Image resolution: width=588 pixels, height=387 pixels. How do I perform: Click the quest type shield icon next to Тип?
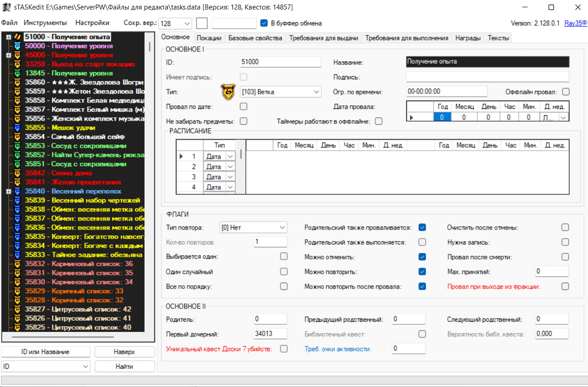pyautogui.click(x=228, y=92)
